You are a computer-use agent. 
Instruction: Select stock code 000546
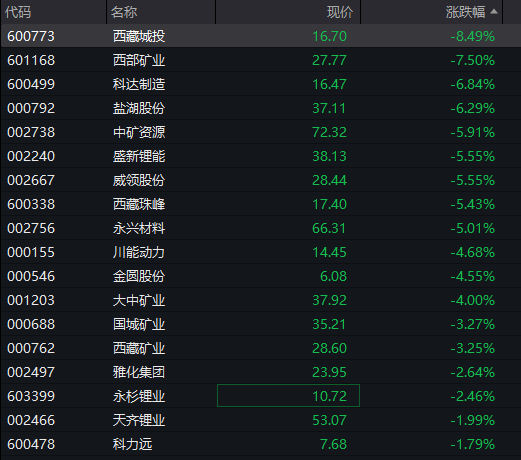[31, 276]
